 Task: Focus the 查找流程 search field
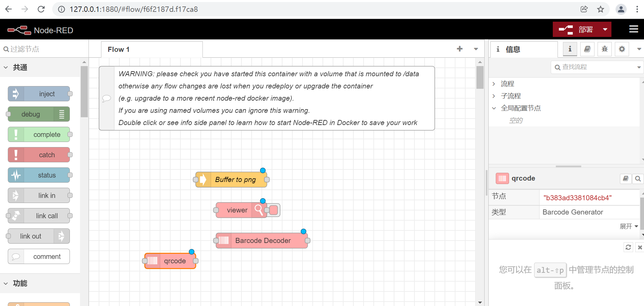tap(593, 67)
